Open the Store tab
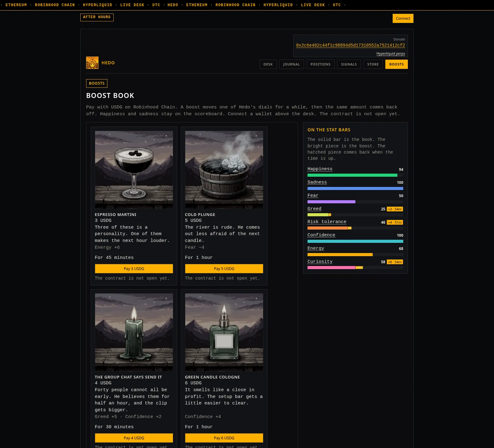Viewport: 494px width, 448px height. [373, 64]
